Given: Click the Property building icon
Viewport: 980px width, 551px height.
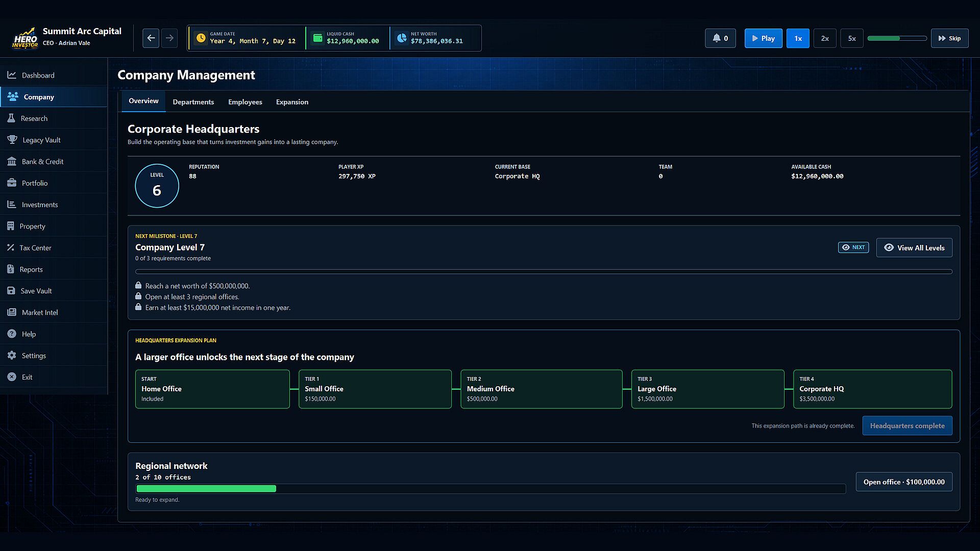Looking at the screenshot, I should tap(10, 226).
